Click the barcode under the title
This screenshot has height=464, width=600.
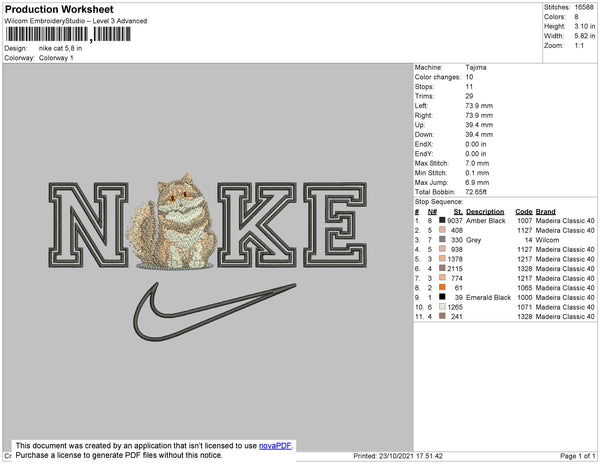pyautogui.click(x=68, y=34)
